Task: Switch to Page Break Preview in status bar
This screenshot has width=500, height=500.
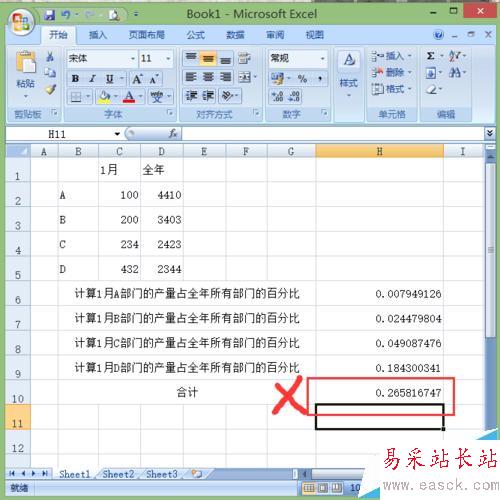Action: pos(337,488)
